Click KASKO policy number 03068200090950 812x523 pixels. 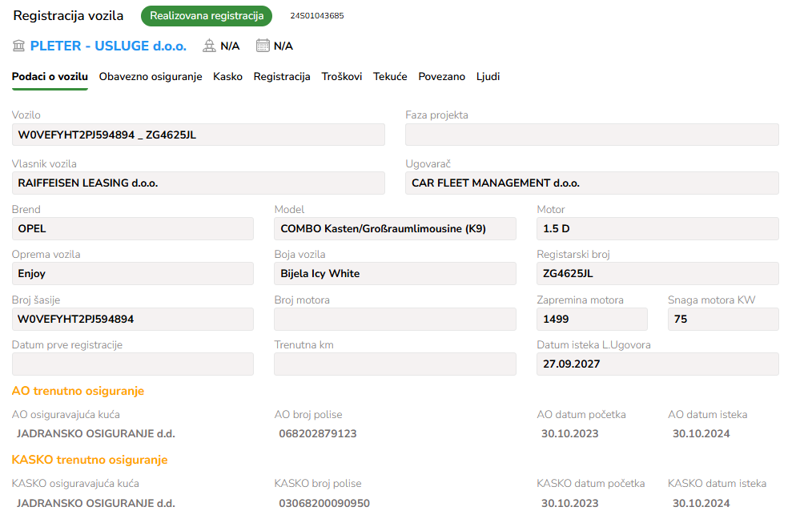[x=324, y=503]
